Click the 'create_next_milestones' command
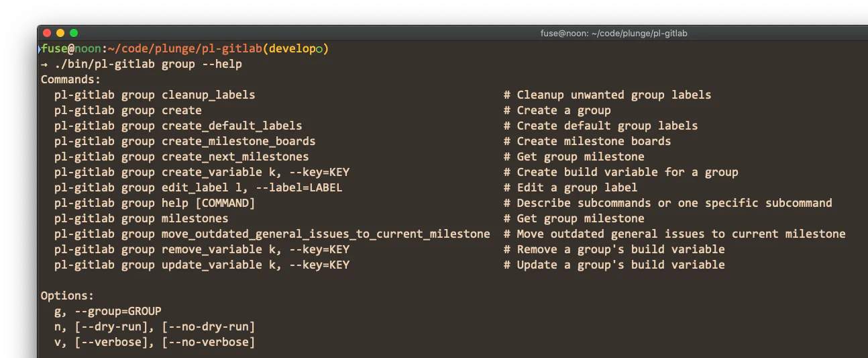868x358 pixels. coord(235,157)
